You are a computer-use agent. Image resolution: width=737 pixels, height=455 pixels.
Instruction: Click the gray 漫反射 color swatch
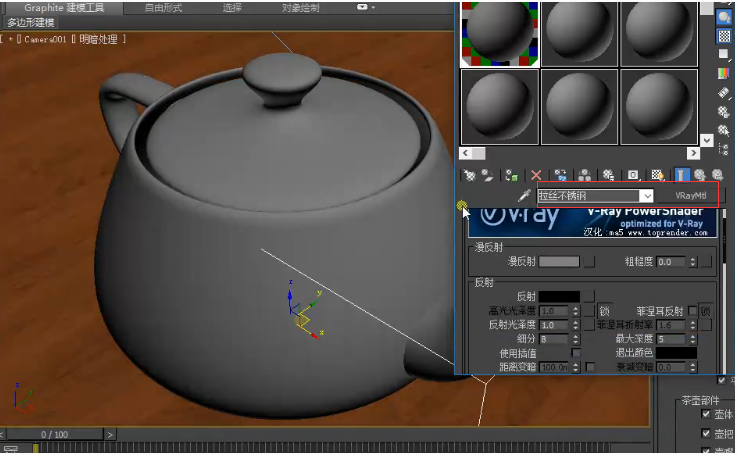pos(559,262)
